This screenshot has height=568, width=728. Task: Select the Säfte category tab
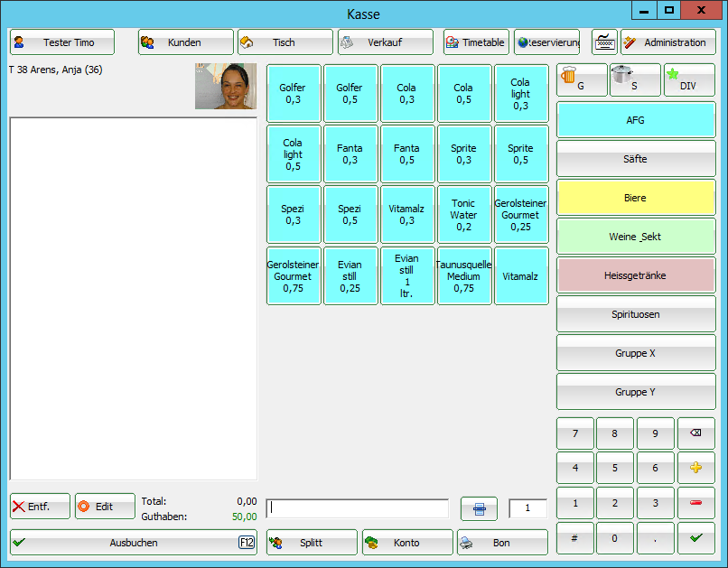point(636,159)
